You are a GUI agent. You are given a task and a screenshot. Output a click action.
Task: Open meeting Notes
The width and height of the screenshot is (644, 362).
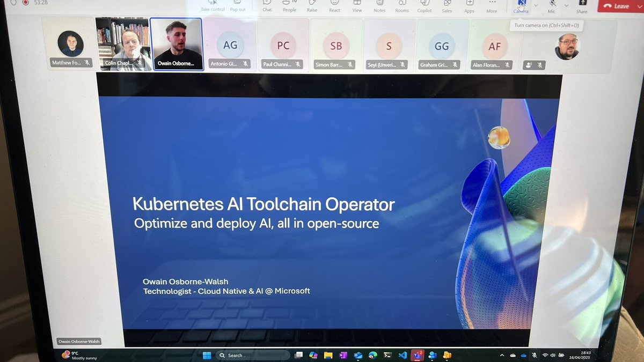coord(379,5)
